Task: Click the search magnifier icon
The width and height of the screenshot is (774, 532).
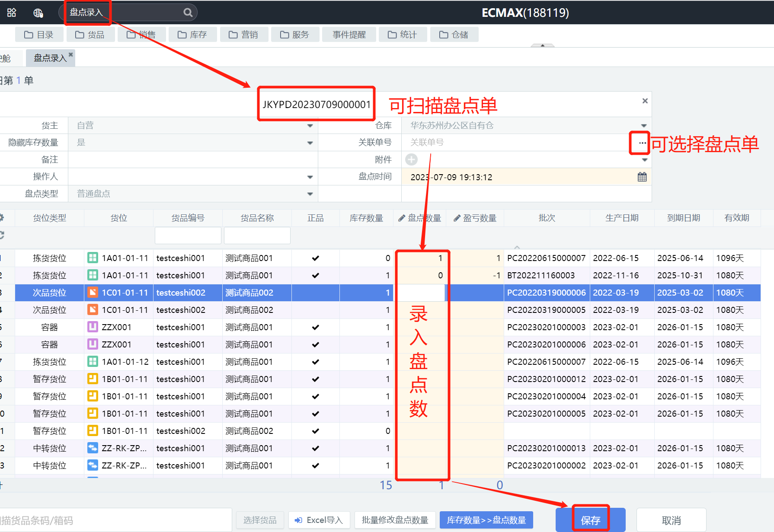Action: click(x=188, y=13)
